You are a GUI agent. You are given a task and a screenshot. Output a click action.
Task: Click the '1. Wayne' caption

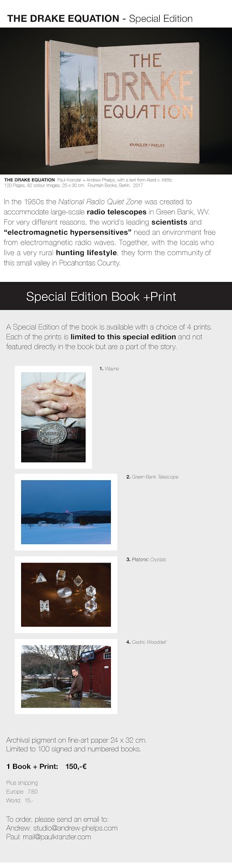click(x=109, y=369)
